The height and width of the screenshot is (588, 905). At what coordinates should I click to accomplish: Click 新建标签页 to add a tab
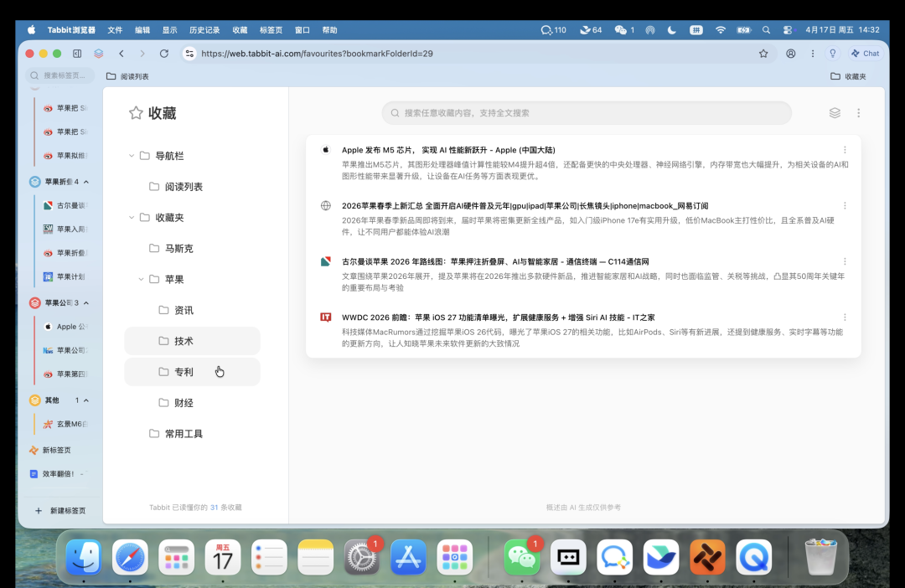60,511
